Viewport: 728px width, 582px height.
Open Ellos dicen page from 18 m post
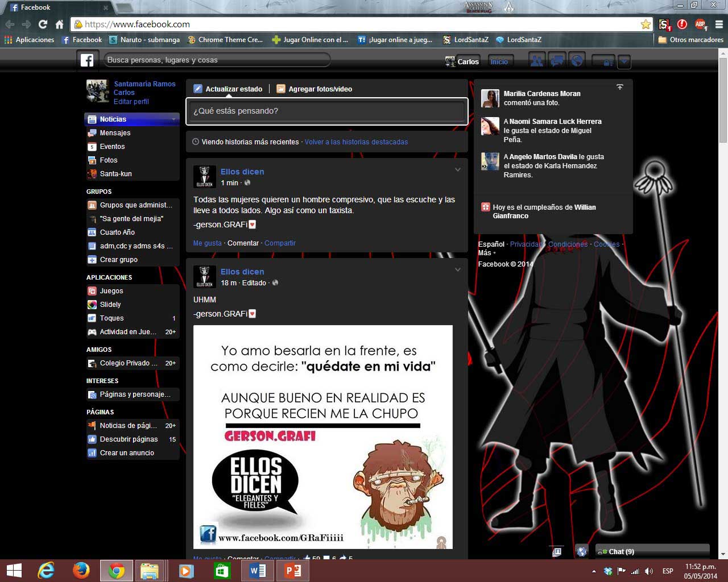click(242, 272)
